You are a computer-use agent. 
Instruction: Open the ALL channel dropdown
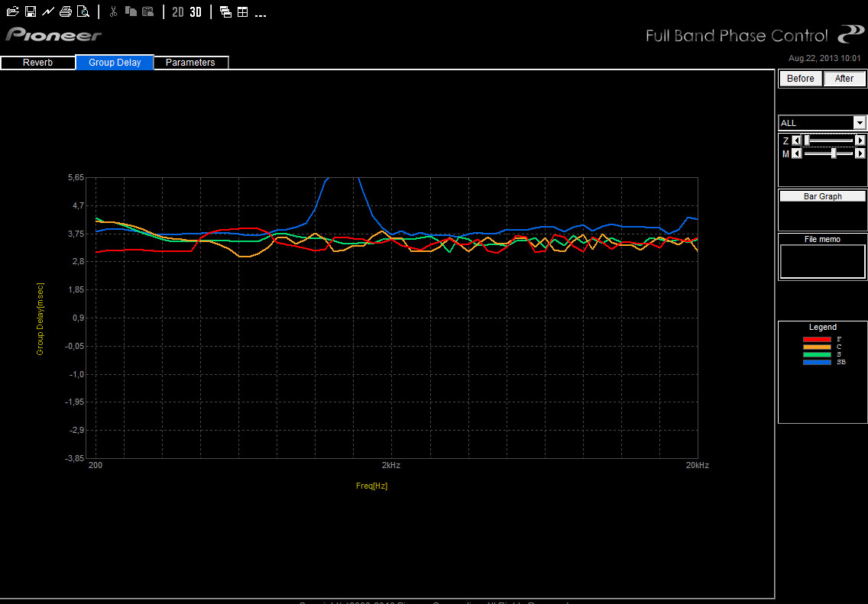860,123
